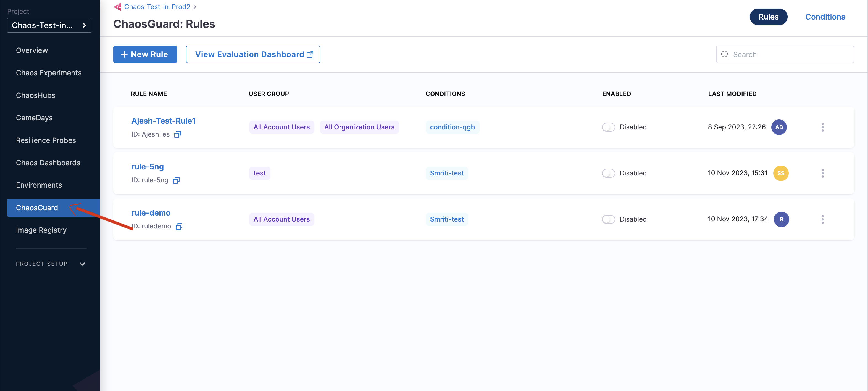Open options menu for rule-5ng
The image size is (868, 391).
tap(822, 173)
